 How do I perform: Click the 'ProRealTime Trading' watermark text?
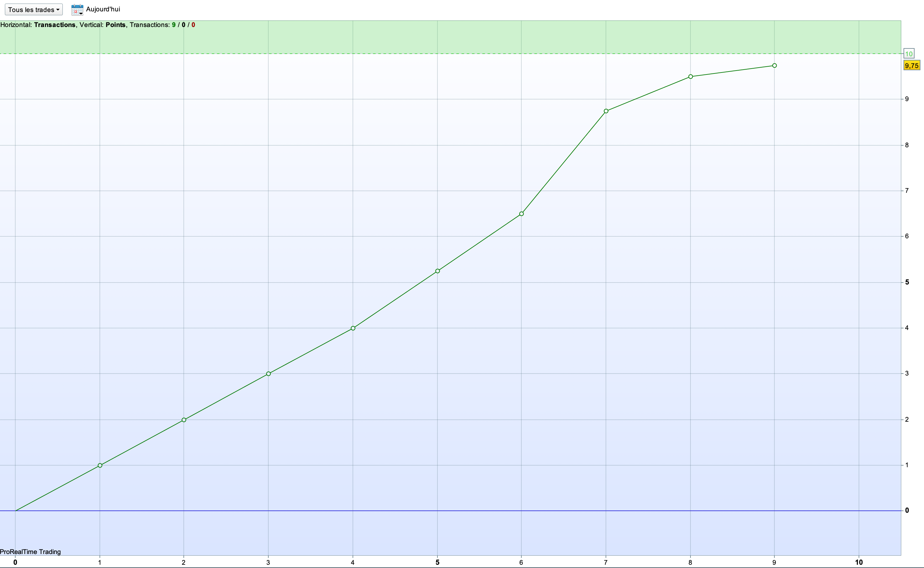tap(31, 552)
